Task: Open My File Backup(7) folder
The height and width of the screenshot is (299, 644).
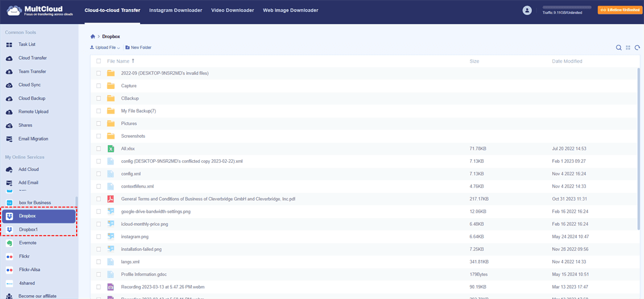Action: (138, 111)
